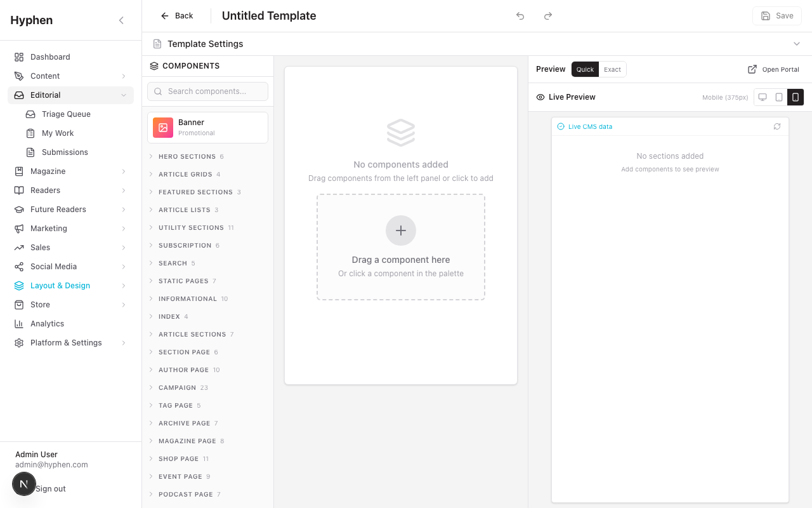
Task: Select the mobile preview device icon
Action: pyautogui.click(x=796, y=97)
